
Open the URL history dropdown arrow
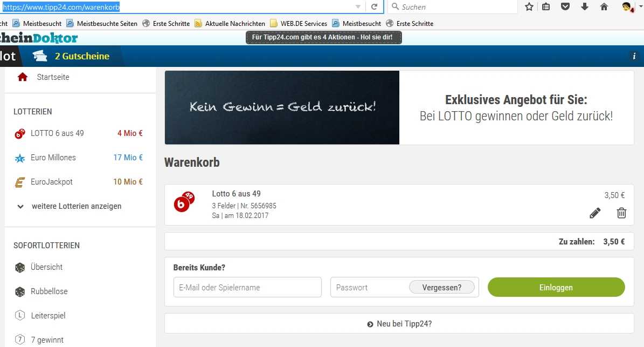pos(358,6)
